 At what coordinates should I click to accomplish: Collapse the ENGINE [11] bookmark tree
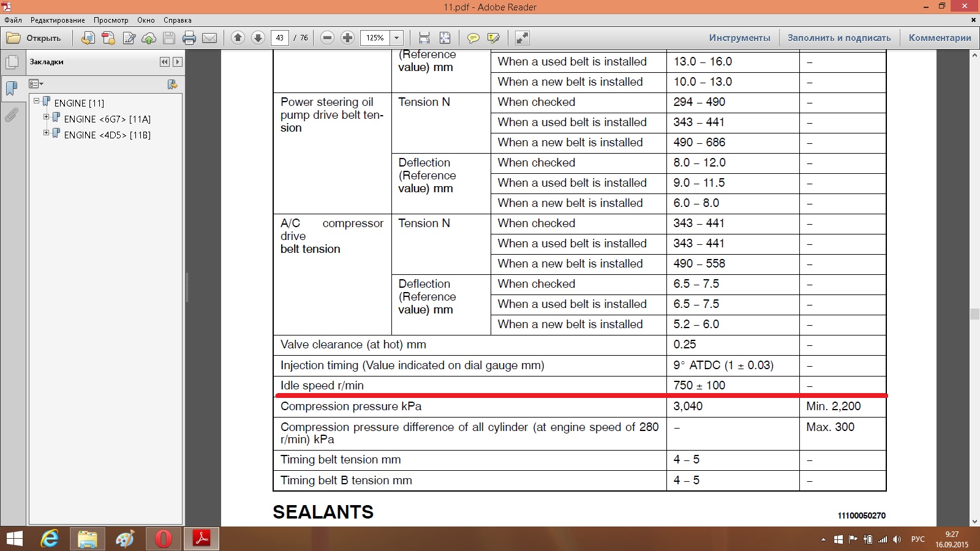(x=37, y=101)
